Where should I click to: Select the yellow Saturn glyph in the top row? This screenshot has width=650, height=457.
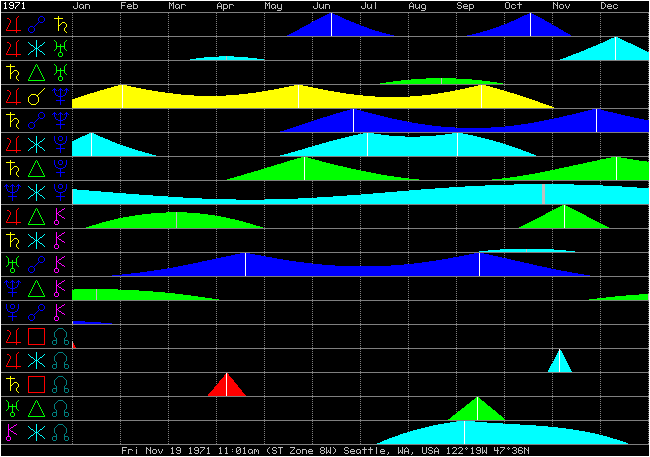click(x=61, y=25)
